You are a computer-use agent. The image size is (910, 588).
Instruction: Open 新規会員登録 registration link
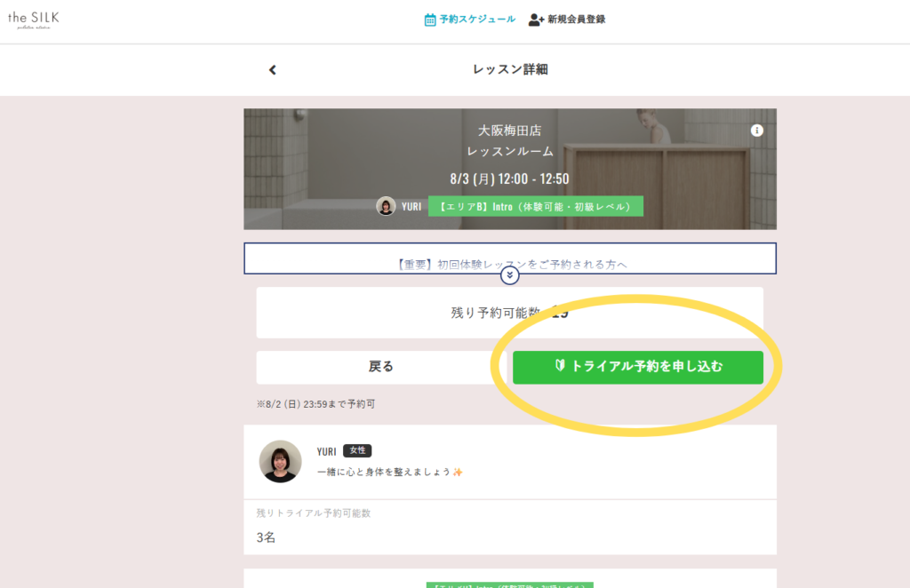pyautogui.click(x=566, y=20)
